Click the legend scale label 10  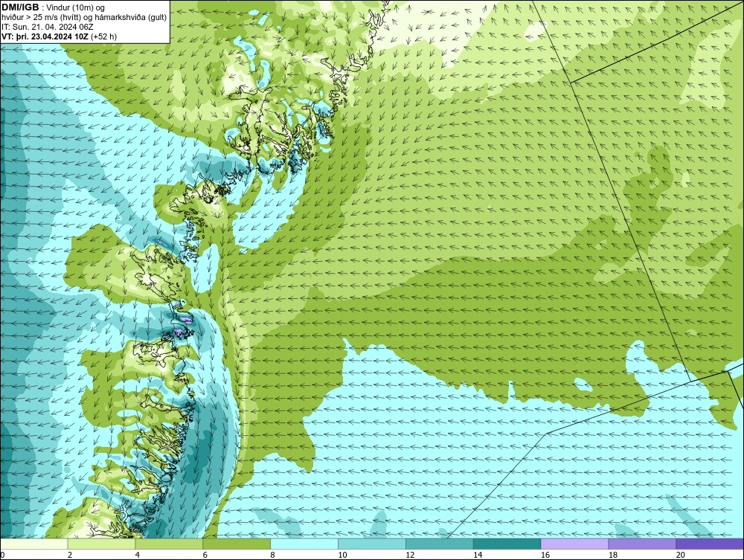pyautogui.click(x=342, y=555)
